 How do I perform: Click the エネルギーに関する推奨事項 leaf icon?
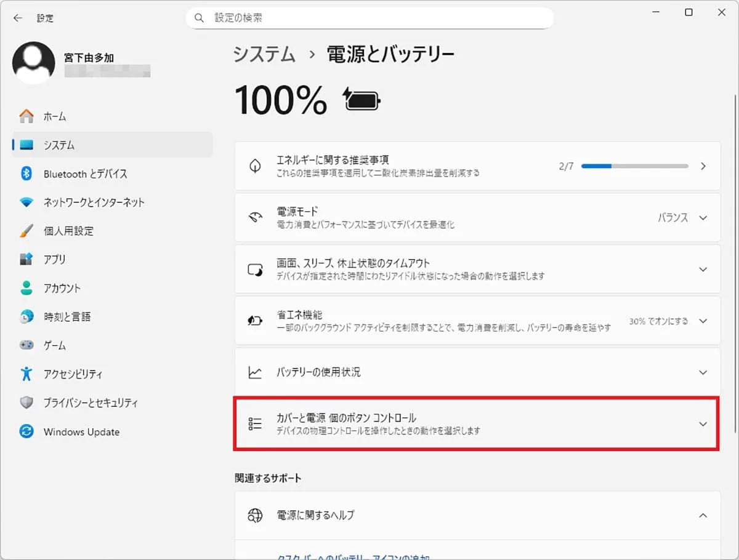coord(255,166)
